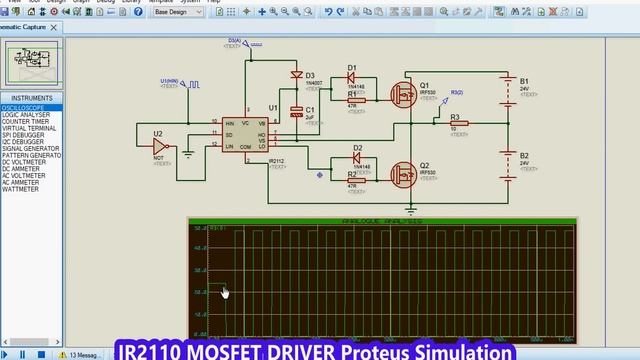
Task: Open the 13 Messages warning log
Action: point(79,355)
